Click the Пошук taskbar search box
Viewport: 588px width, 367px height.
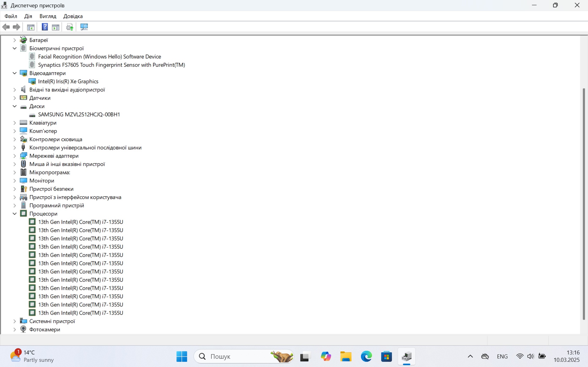click(244, 356)
